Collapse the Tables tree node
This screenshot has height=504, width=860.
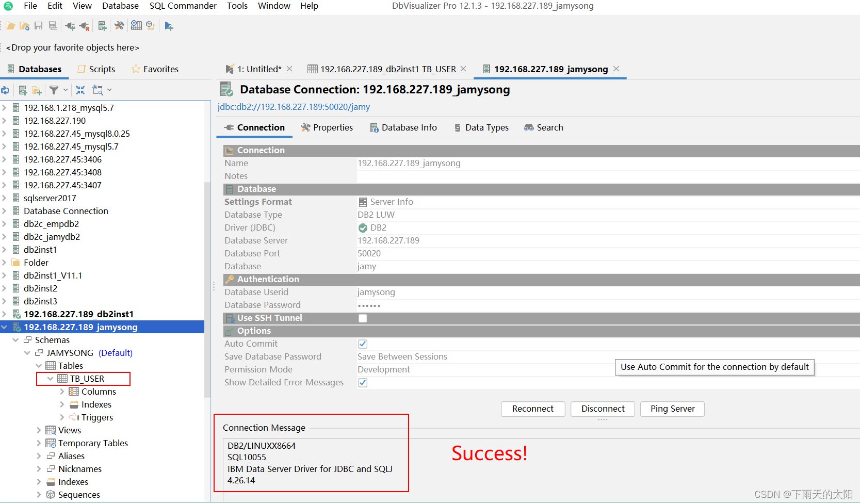click(39, 366)
